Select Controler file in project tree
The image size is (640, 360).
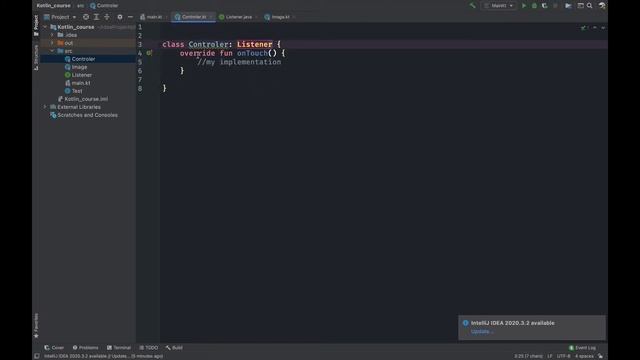click(x=83, y=59)
